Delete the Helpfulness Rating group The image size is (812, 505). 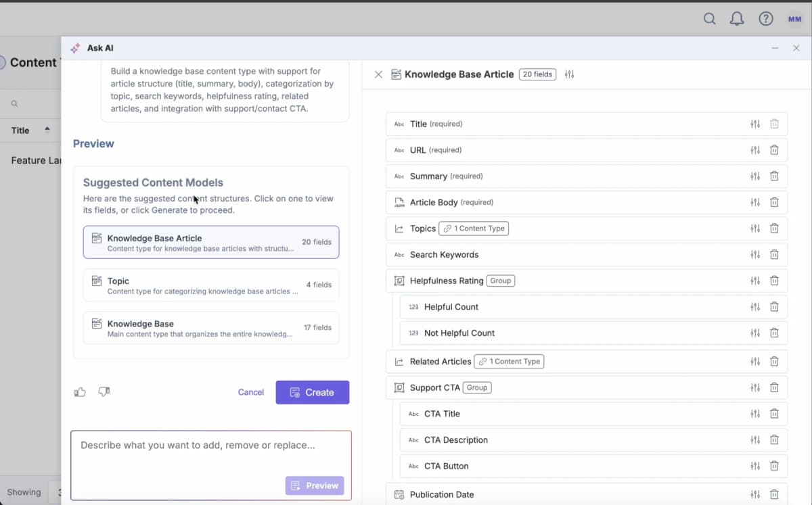pos(774,281)
